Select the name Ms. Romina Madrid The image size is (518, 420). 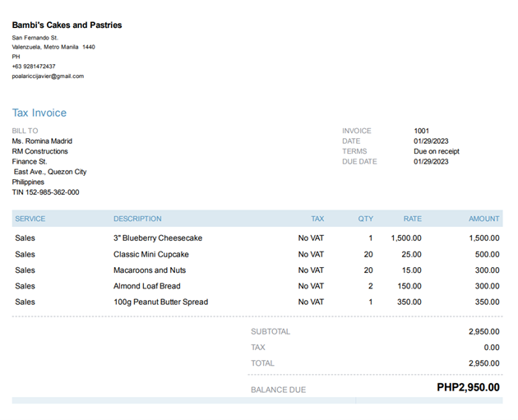[42, 141]
